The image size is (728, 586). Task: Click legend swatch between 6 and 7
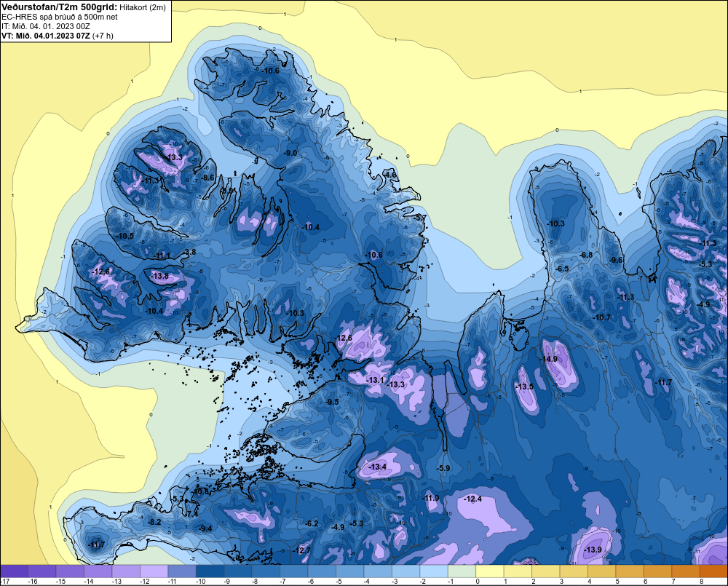(x=658, y=571)
